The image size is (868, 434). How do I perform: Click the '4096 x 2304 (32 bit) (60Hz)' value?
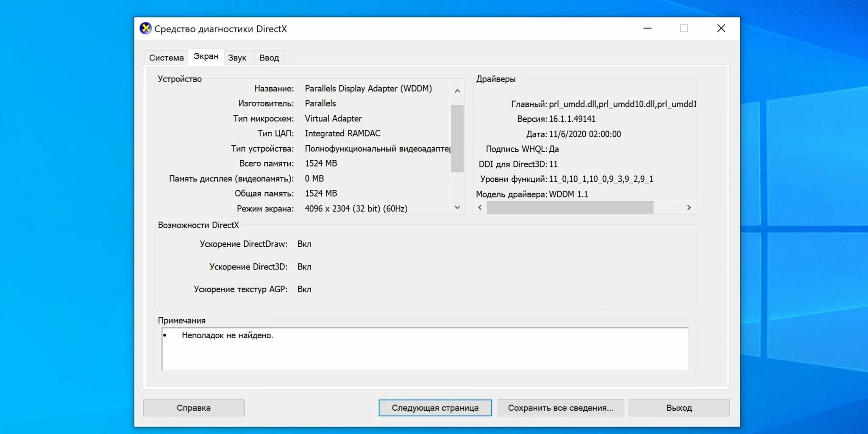(x=356, y=209)
